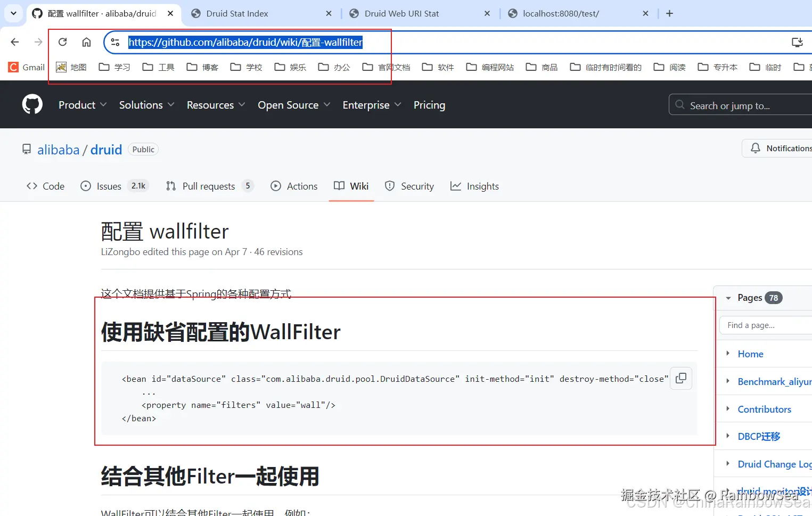
Task: Open the 地图 bookmark
Action: point(71,67)
